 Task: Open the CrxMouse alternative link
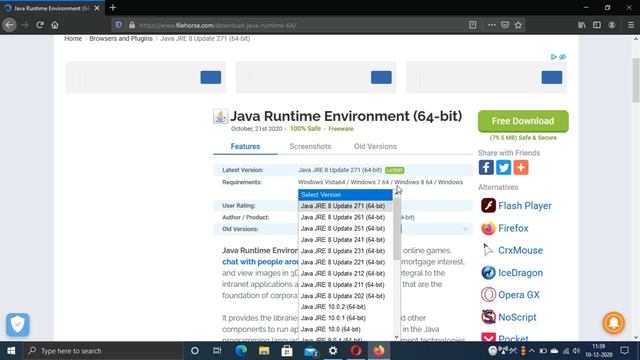[x=520, y=250]
